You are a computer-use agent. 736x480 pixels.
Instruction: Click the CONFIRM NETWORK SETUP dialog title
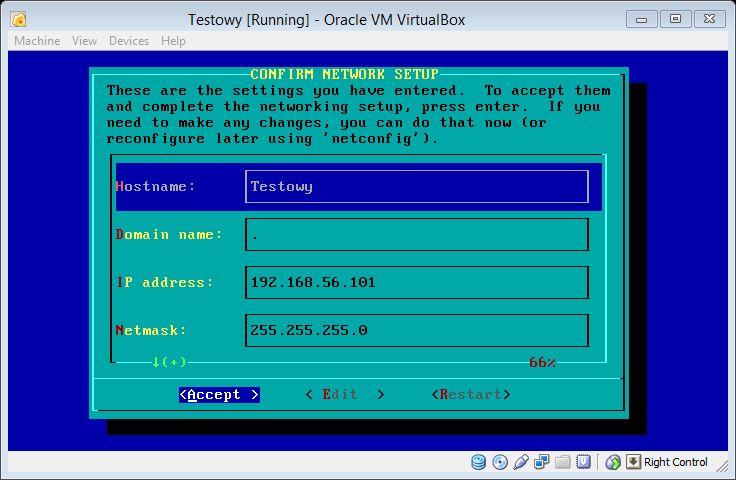[345, 74]
